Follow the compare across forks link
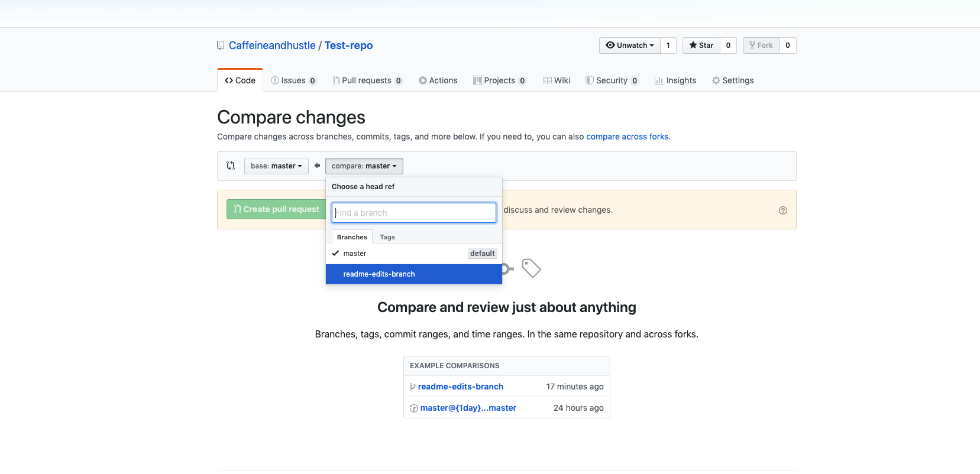The height and width of the screenshot is (474, 980). [627, 137]
